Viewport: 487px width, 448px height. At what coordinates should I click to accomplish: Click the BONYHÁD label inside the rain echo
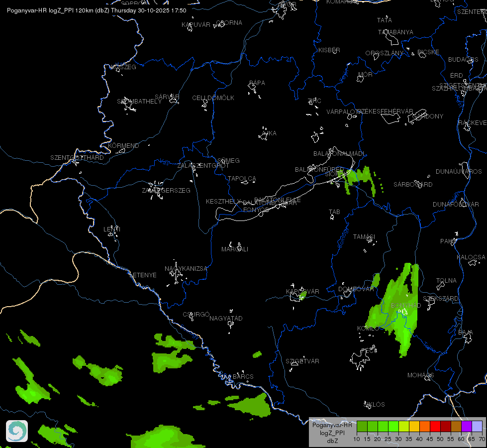pyautogui.click(x=405, y=306)
